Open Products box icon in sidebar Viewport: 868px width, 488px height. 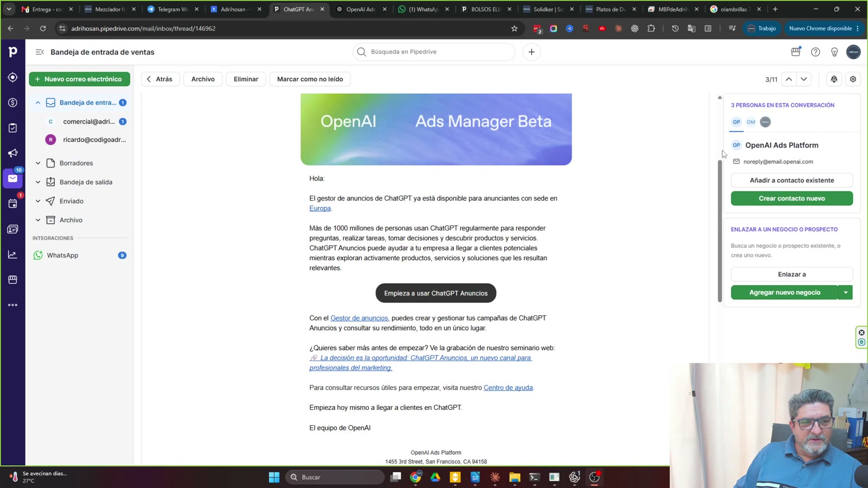pyautogui.click(x=12, y=279)
